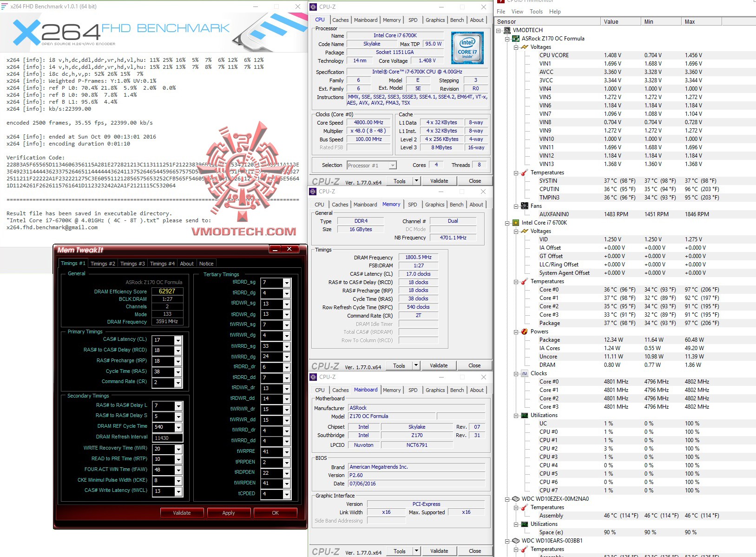756x557 pixels.
Task: Open the Processor #1 selection dropdown in CPU-Z
Action: coord(393,165)
